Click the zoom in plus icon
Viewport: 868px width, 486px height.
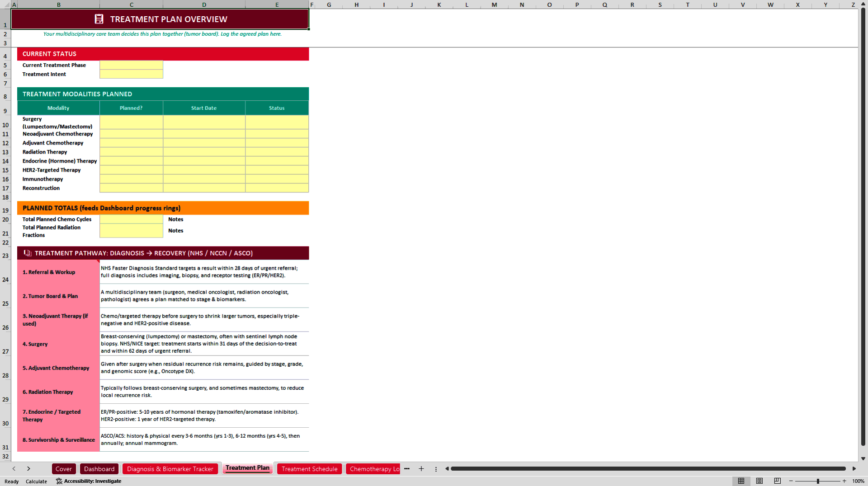coord(844,481)
